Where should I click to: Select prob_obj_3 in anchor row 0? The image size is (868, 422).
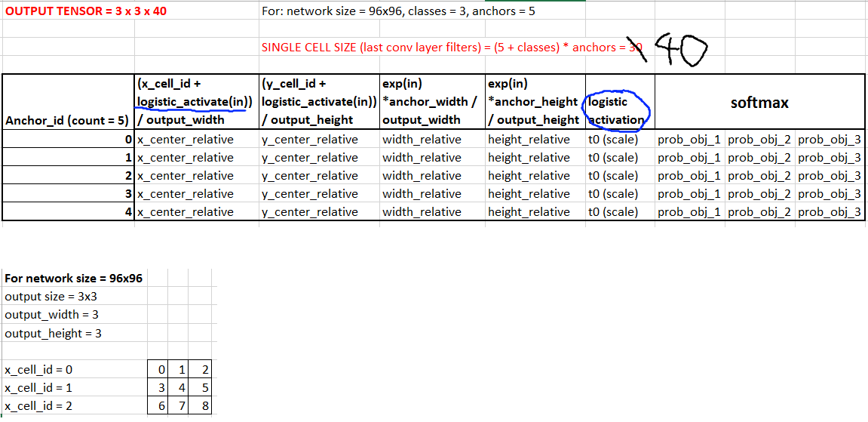(830, 140)
